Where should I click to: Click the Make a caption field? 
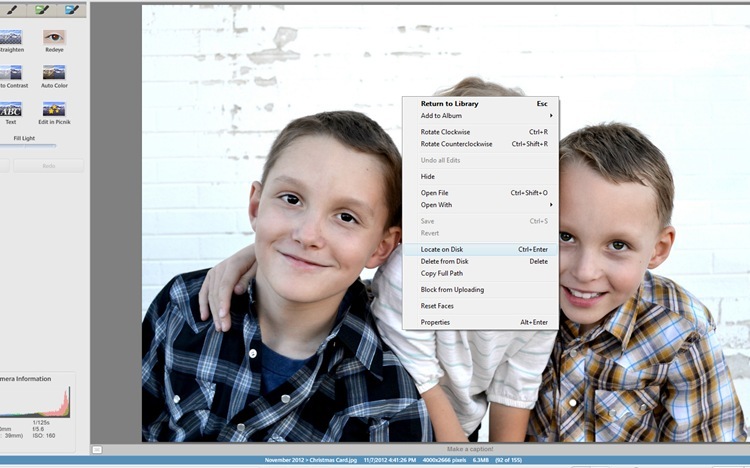[470, 449]
